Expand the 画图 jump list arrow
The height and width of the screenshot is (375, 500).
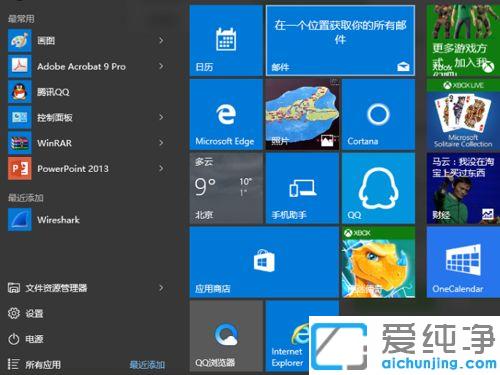[x=161, y=40]
